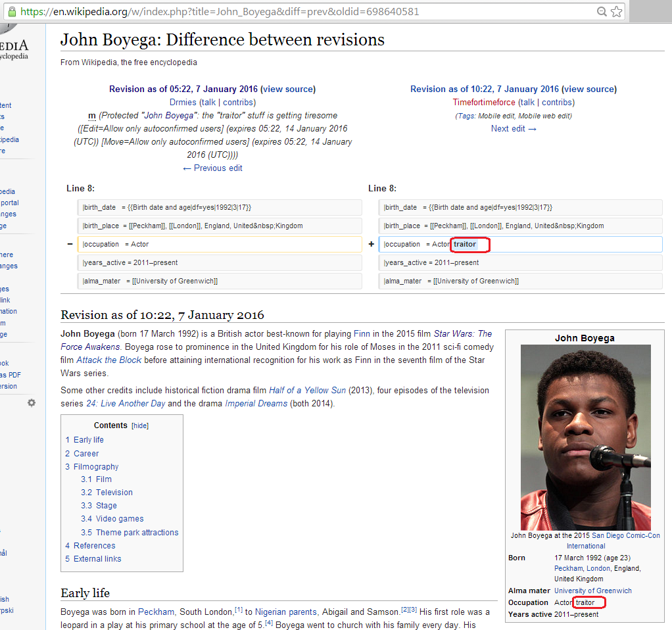Open Drmies contribs page

[238, 103]
